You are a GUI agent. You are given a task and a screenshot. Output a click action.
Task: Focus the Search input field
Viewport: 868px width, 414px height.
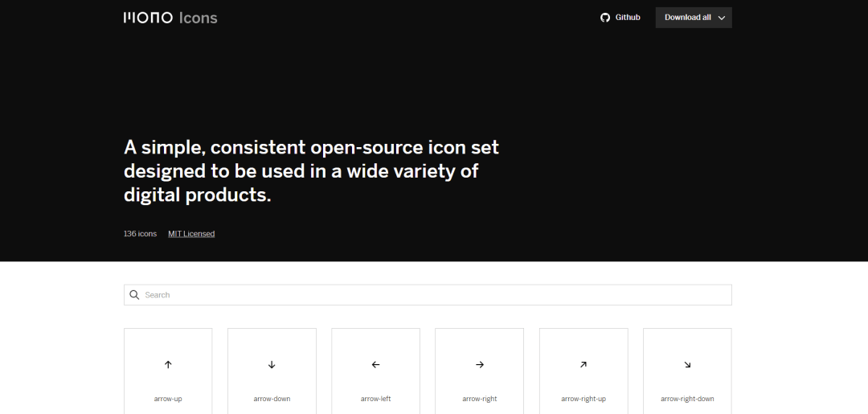click(x=434, y=295)
